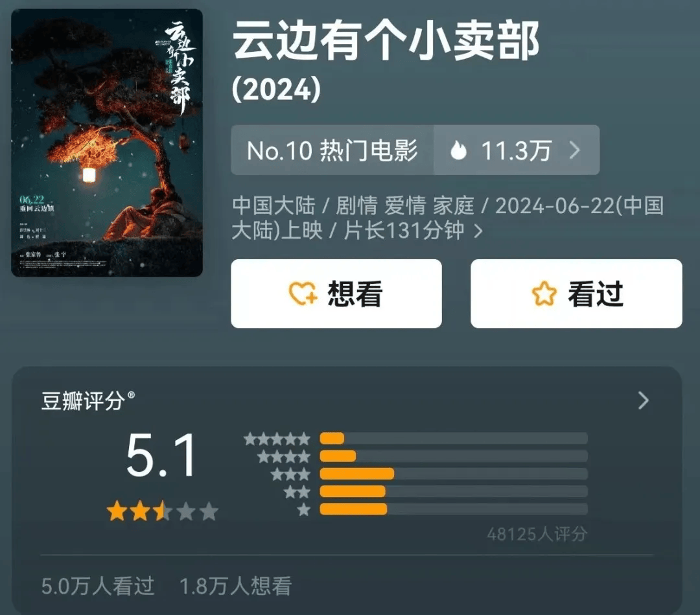700x615 pixels.
Task: Click the two-star rating row icons
Action: coord(297,492)
